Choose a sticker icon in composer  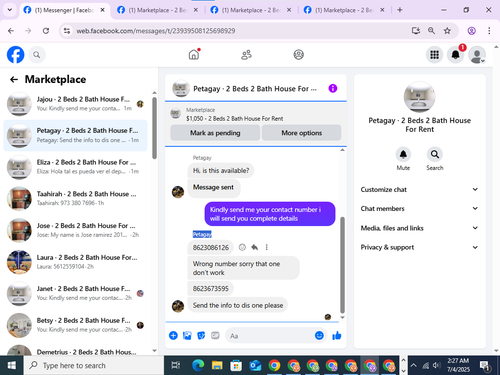pos(201,335)
